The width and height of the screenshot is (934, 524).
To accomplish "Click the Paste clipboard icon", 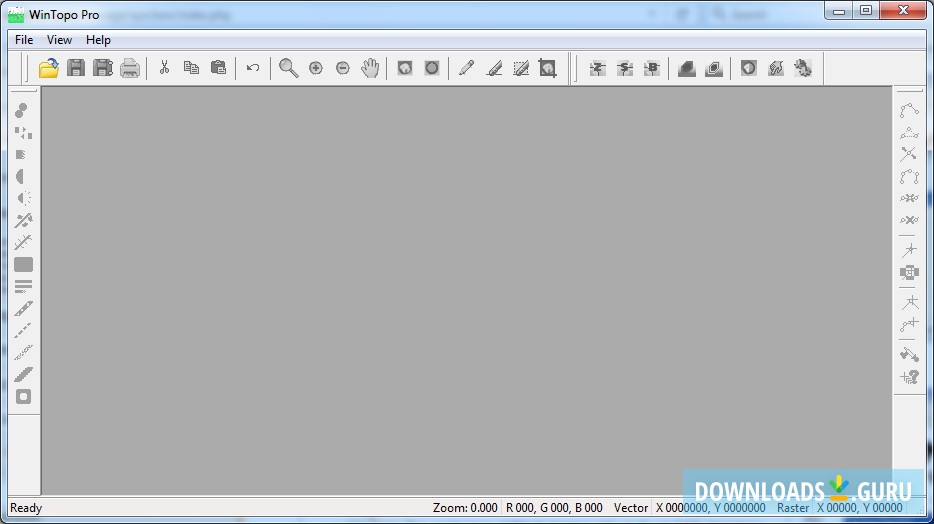I will click(219, 68).
